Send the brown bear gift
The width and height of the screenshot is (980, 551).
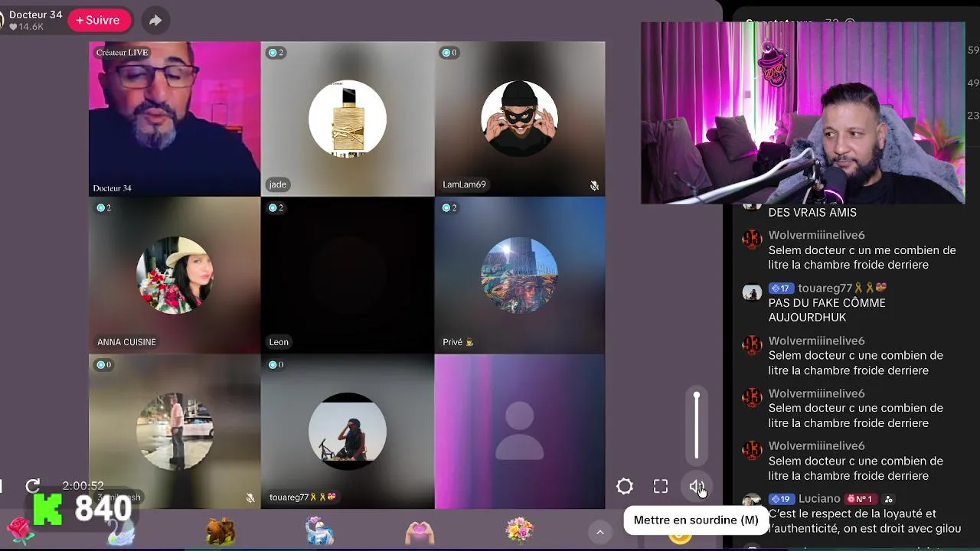[x=220, y=531]
